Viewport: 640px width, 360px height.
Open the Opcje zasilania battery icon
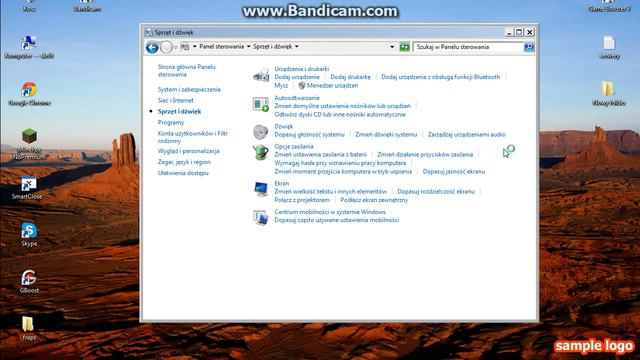pos(260,153)
